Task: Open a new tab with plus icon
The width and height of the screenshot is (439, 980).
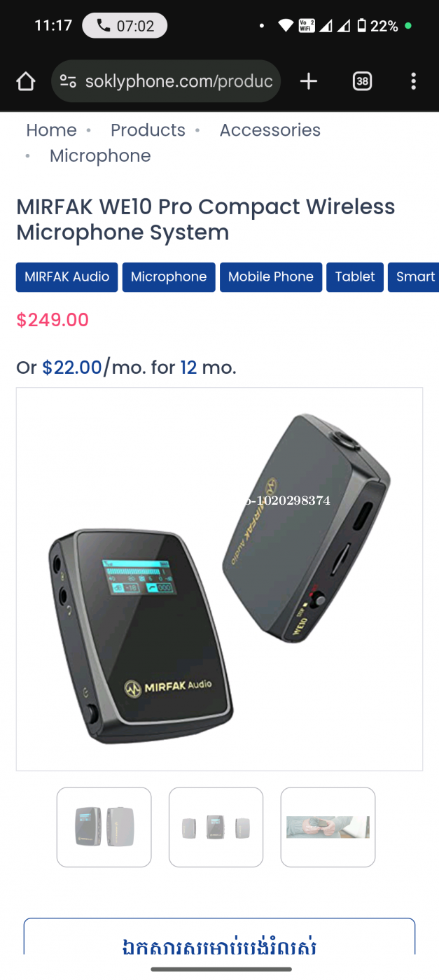Action: pyautogui.click(x=309, y=82)
